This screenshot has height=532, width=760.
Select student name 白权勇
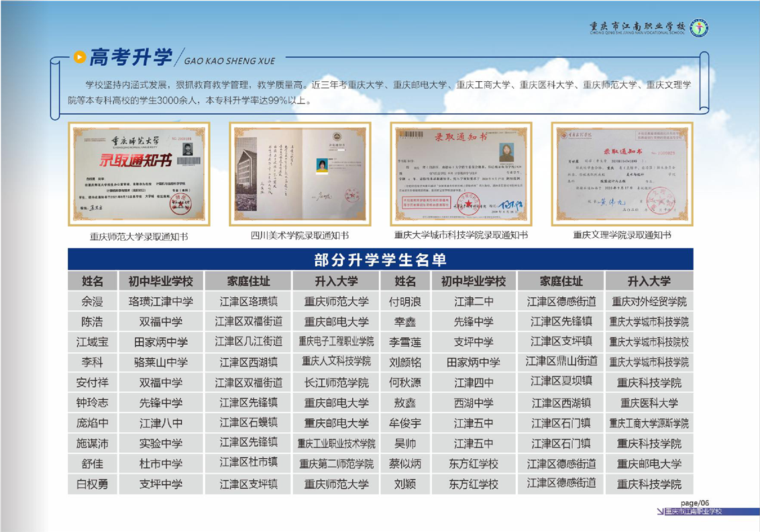pyautogui.click(x=92, y=484)
